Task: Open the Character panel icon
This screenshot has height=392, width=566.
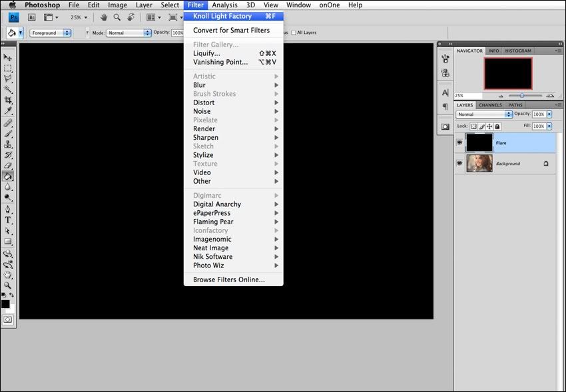Action: point(445,93)
